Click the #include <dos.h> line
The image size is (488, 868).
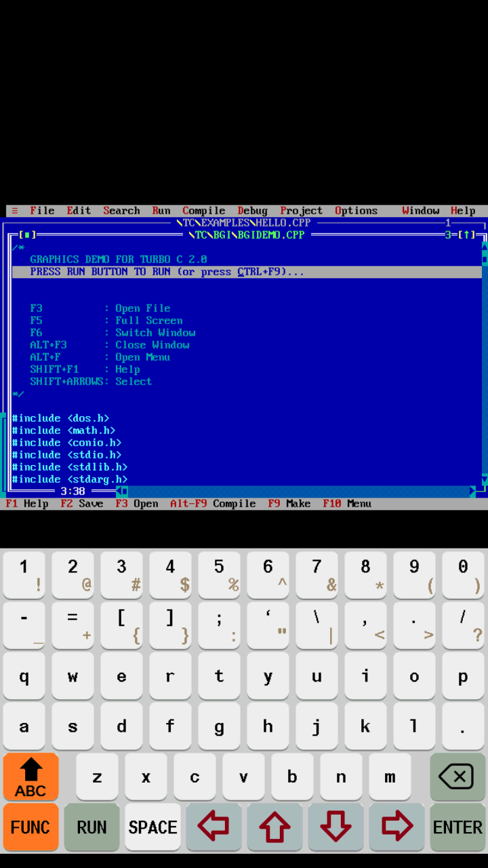pyautogui.click(x=60, y=418)
